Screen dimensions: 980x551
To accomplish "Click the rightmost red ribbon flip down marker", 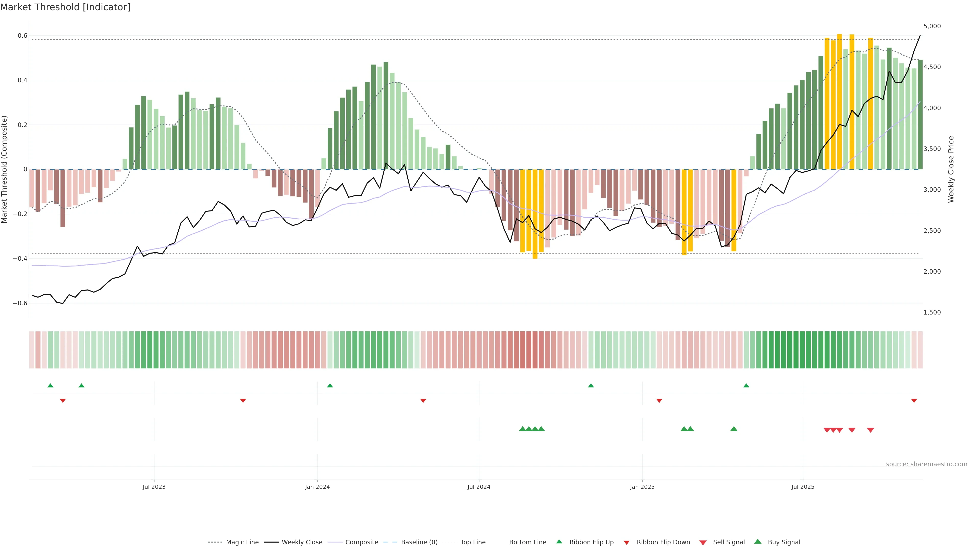I will 914,401.
